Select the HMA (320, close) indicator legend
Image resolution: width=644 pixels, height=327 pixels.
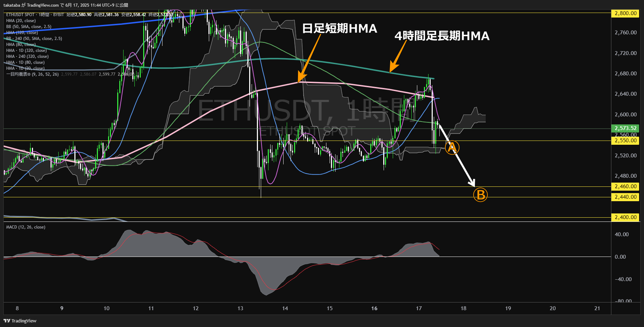22,33
